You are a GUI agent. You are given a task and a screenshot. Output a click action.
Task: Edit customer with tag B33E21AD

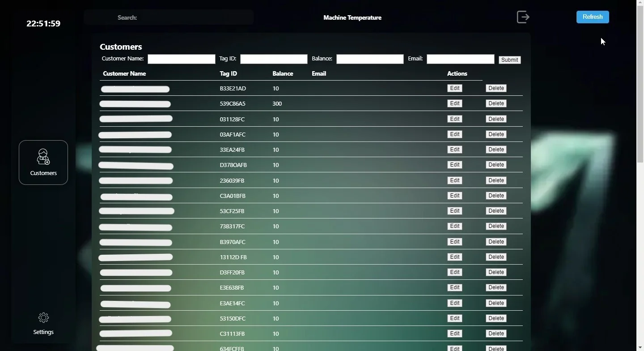pos(454,88)
